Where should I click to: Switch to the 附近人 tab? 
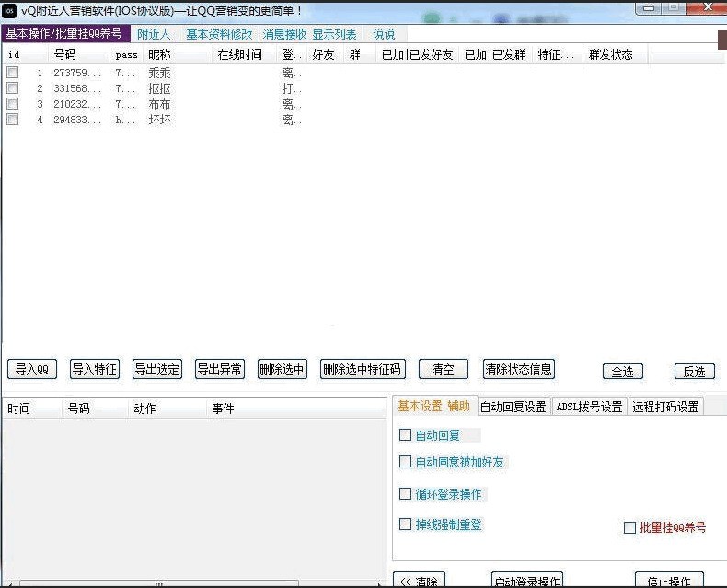click(x=154, y=34)
